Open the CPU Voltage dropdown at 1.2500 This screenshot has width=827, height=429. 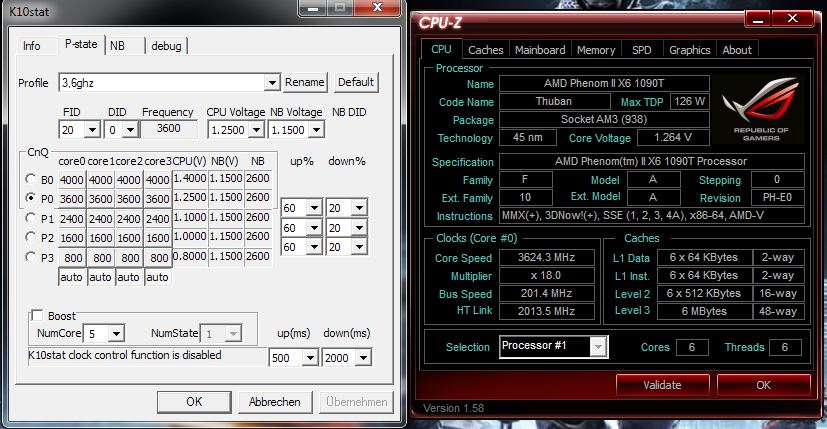pos(256,130)
